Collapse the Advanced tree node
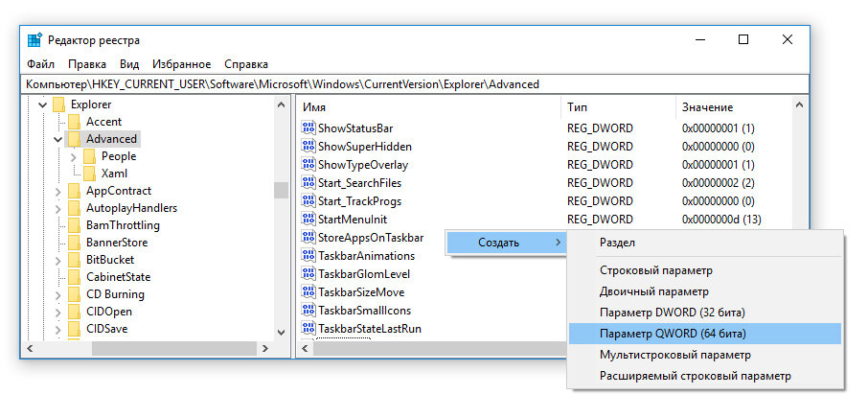 [x=58, y=140]
